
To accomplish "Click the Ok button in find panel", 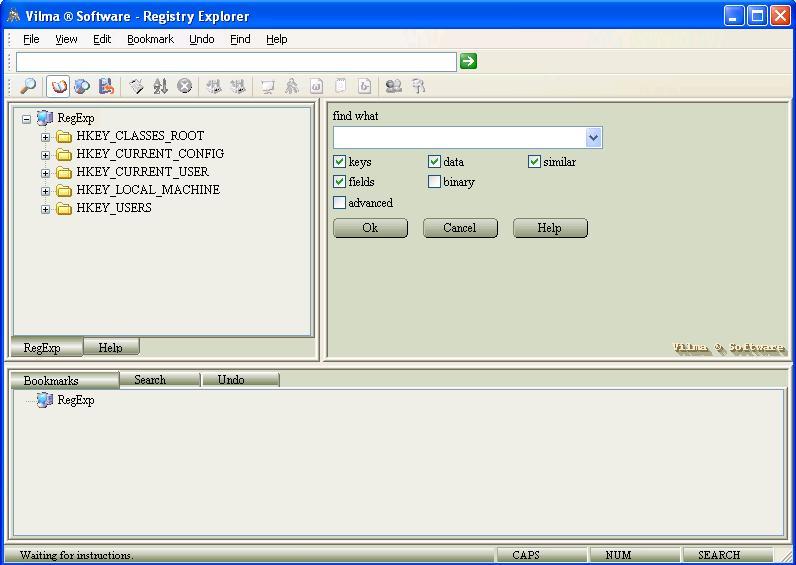I will pyautogui.click(x=370, y=228).
